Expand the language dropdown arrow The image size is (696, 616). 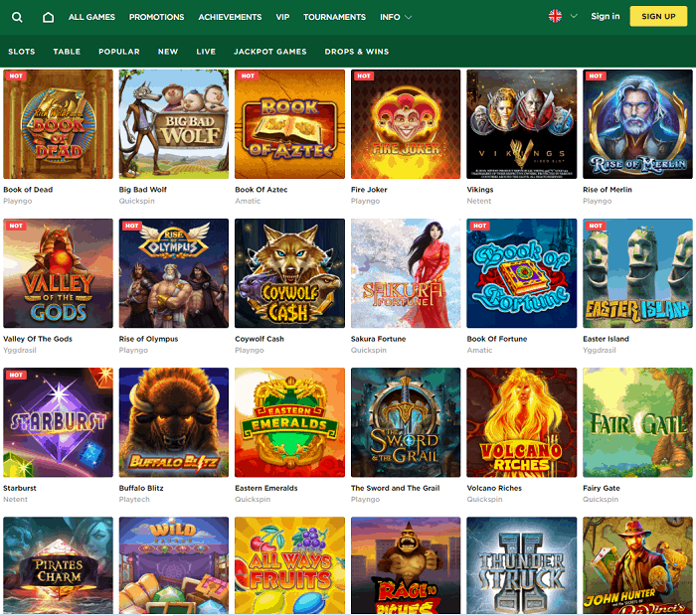coord(574,16)
